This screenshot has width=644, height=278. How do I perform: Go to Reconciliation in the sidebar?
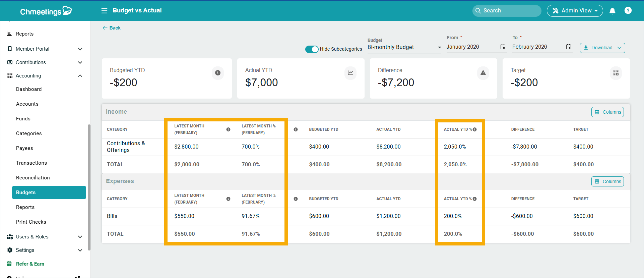[33, 178]
